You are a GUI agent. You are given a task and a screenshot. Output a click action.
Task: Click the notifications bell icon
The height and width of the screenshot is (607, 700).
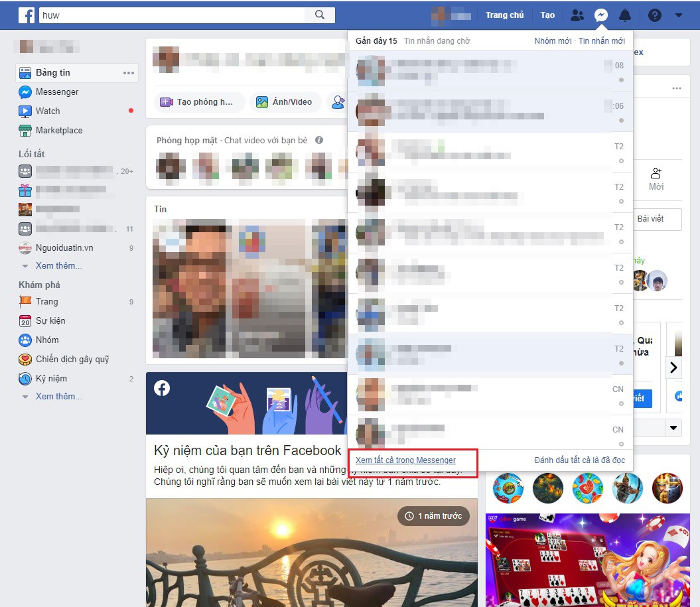pos(625,15)
